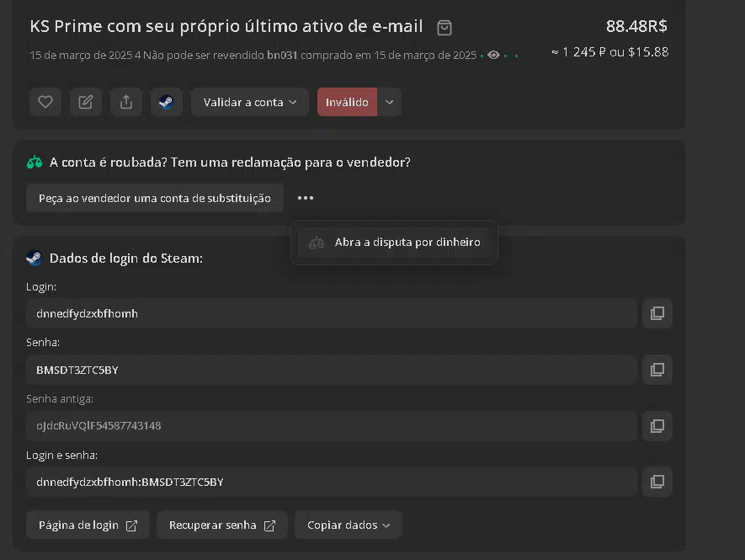Open the Steam profile icon button
Image resolution: width=745 pixels, height=560 pixels.
(x=167, y=102)
